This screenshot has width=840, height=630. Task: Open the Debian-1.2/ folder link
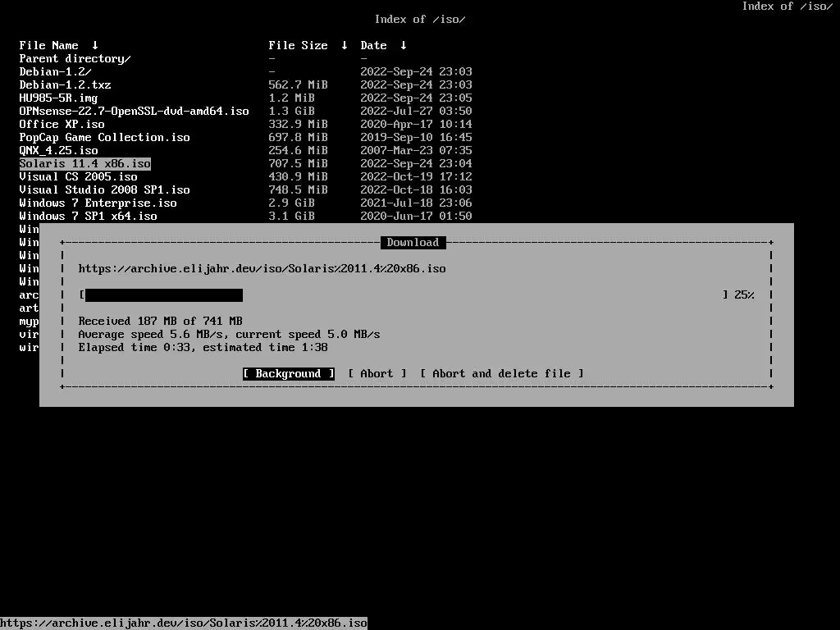pos(55,72)
